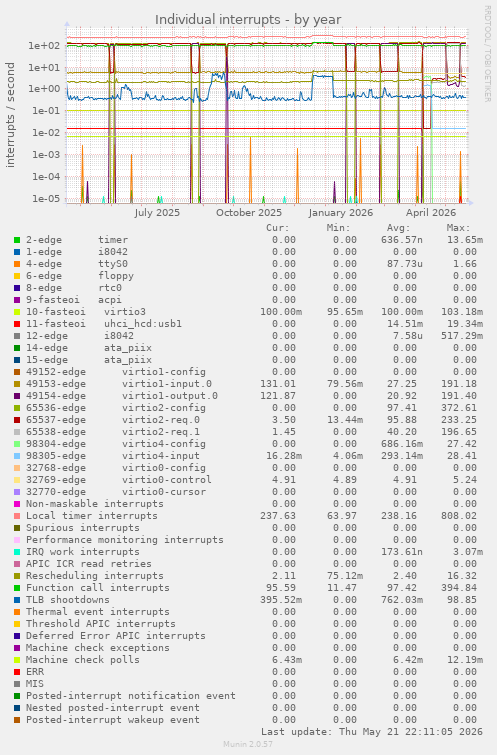Click the Rescheduling interrupts legend label
Image resolution: width=497 pixels, height=755 pixels.
(x=94, y=576)
